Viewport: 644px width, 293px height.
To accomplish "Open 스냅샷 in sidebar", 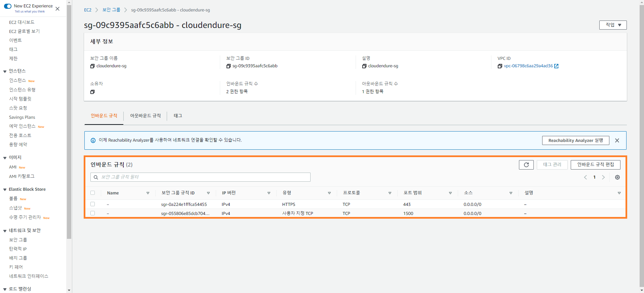I will point(15,208).
